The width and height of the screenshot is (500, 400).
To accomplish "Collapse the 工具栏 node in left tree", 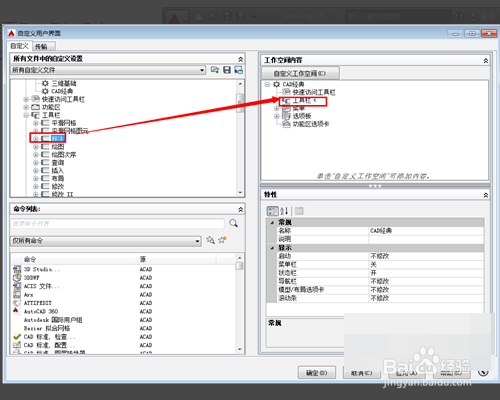I will 26,115.
